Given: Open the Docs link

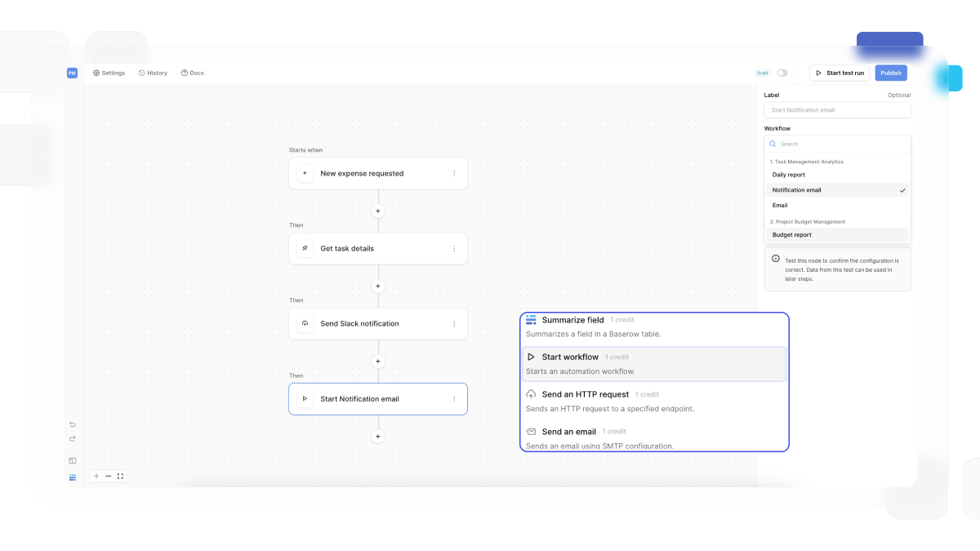Looking at the screenshot, I should (x=193, y=73).
